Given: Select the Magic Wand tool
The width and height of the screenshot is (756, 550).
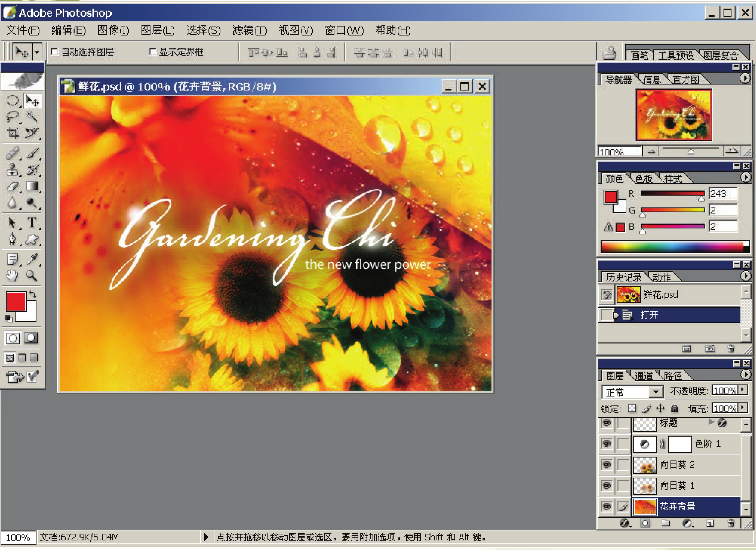Looking at the screenshot, I should [x=32, y=116].
